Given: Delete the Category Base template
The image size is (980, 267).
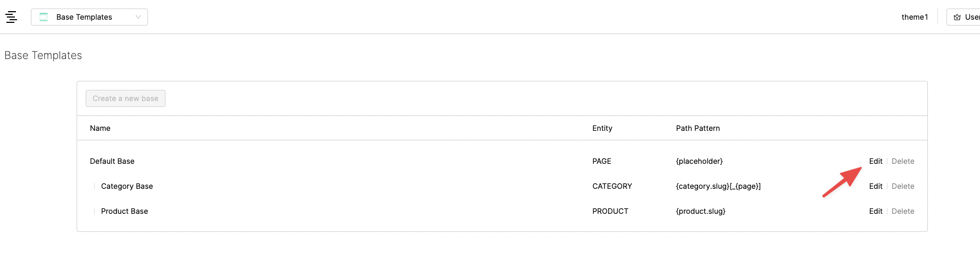Looking at the screenshot, I should point(903,186).
